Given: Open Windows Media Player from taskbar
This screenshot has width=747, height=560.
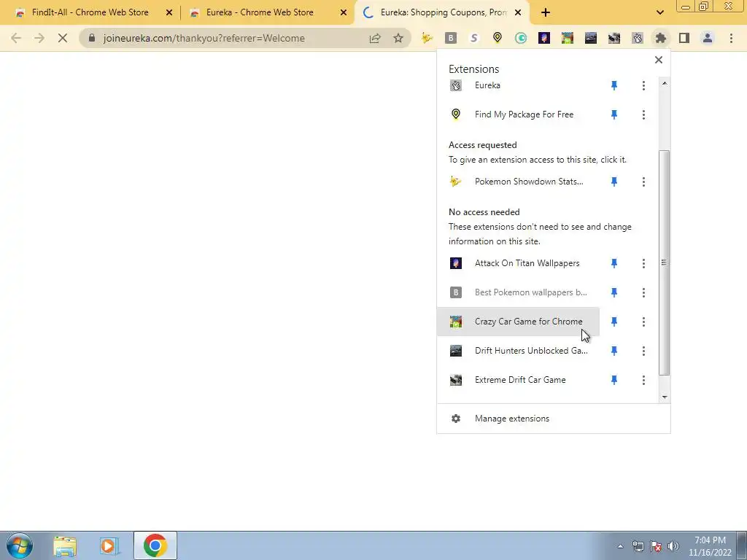Looking at the screenshot, I should point(109,545).
